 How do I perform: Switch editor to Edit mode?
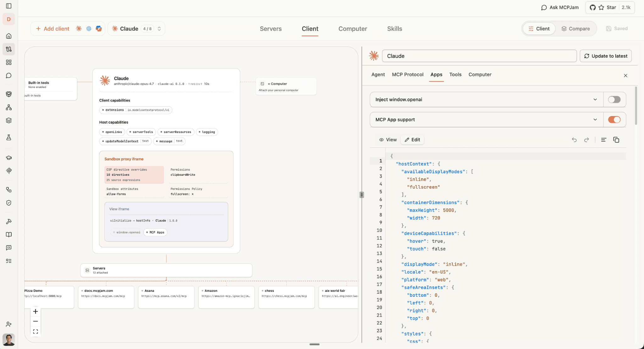(x=412, y=140)
